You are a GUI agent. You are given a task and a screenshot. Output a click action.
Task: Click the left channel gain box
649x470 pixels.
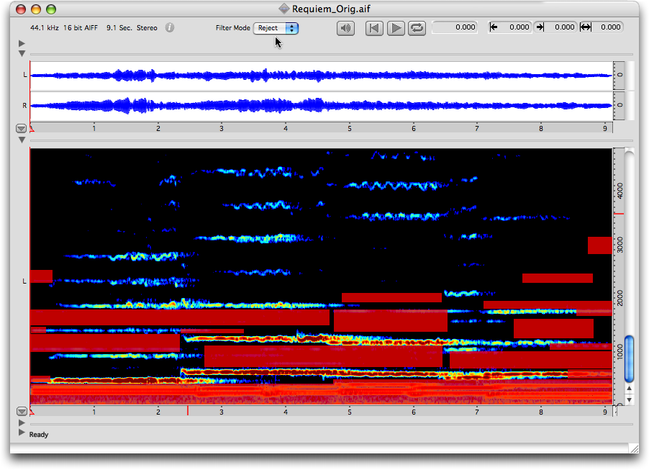click(620, 75)
